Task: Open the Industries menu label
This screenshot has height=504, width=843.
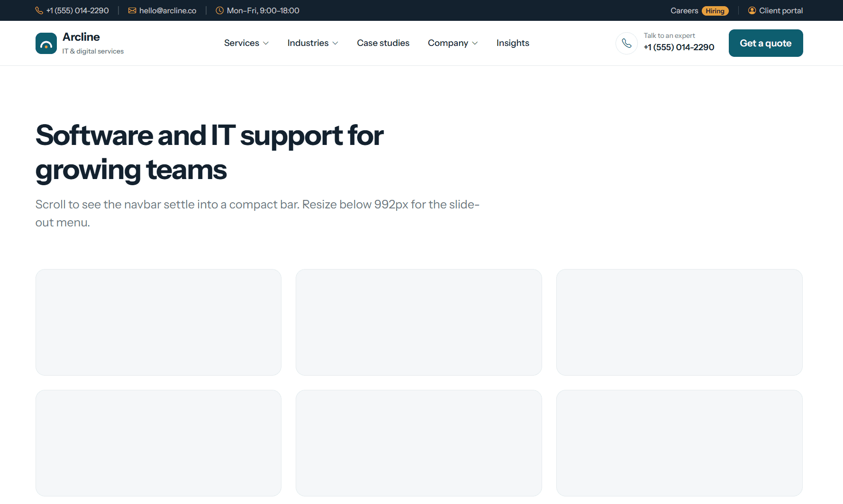Action: tap(308, 43)
